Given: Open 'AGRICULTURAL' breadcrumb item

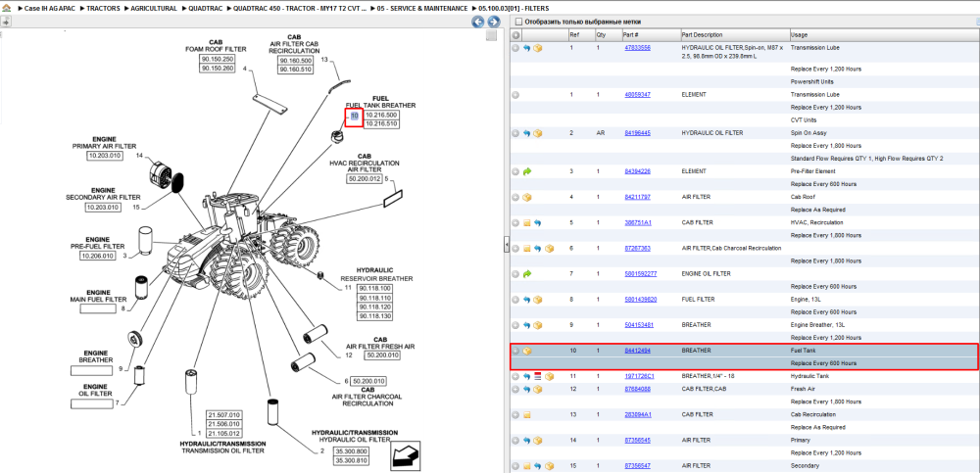Looking at the screenshot, I should coord(155,9).
